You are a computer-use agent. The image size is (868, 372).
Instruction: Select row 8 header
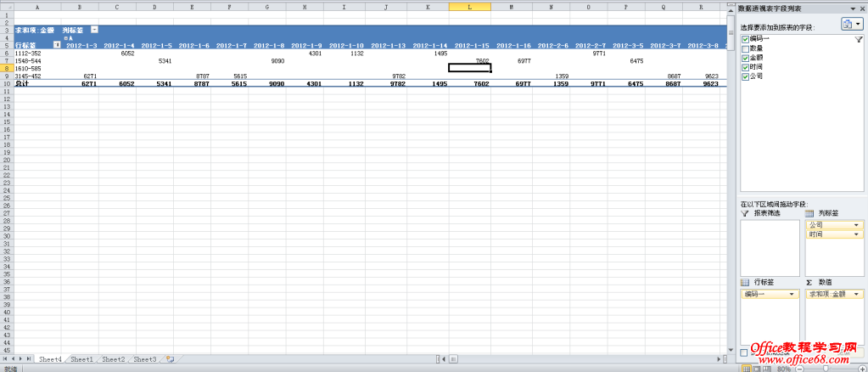pos(6,68)
